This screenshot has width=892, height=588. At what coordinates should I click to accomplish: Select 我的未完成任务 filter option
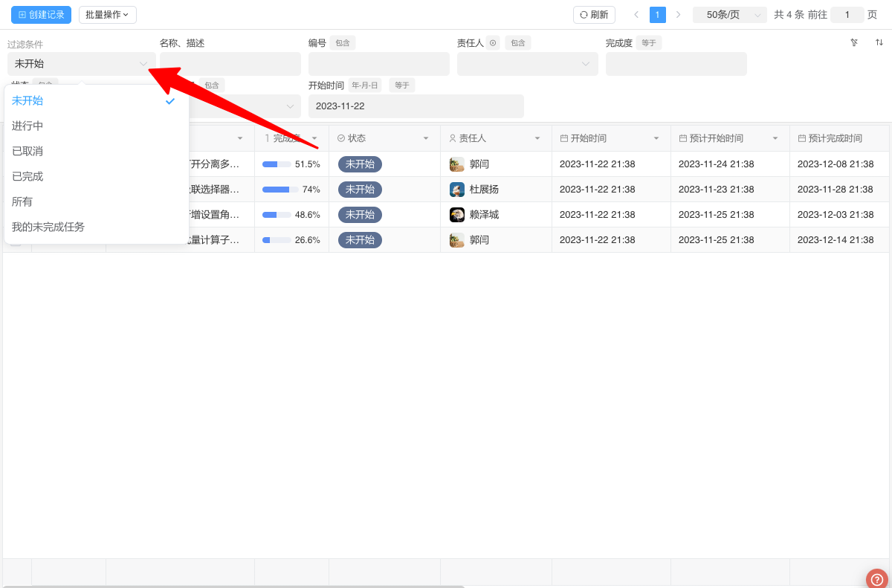click(x=48, y=227)
